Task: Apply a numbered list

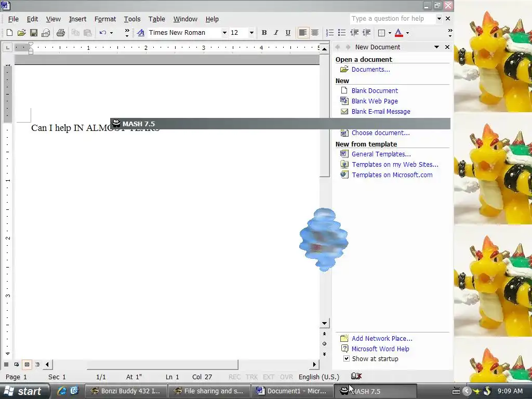Action: pos(330,33)
